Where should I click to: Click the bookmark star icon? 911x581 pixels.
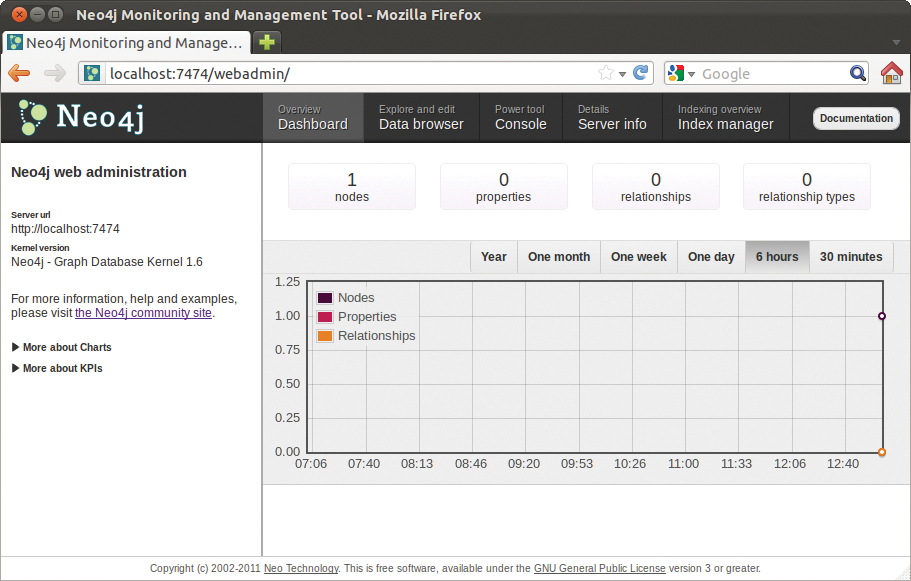click(607, 73)
